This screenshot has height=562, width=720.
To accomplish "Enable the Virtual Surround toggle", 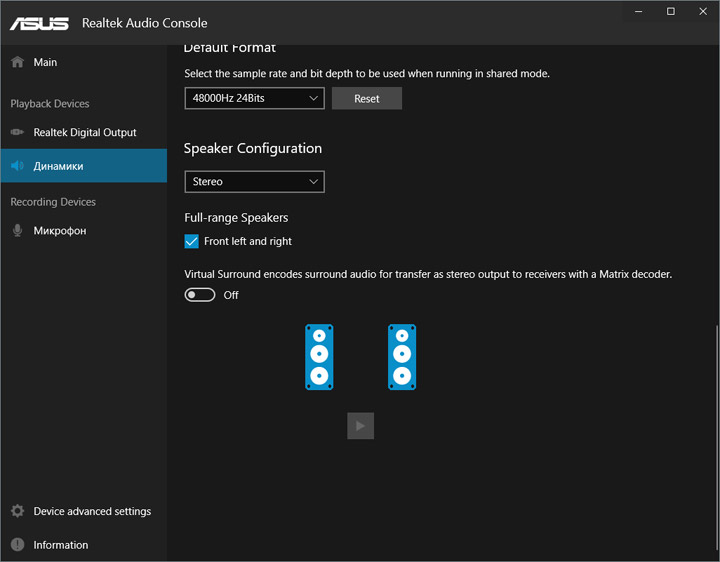I will point(200,295).
